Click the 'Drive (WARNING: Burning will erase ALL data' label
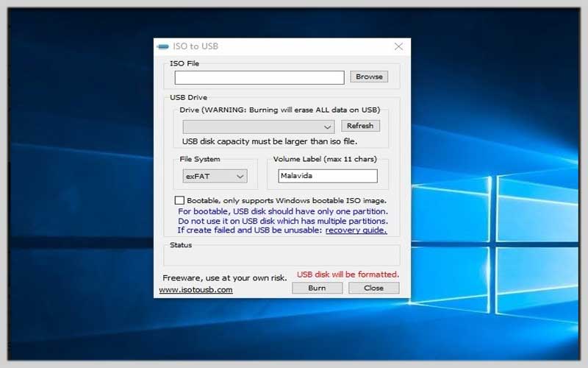588x368 pixels. pyautogui.click(x=280, y=110)
